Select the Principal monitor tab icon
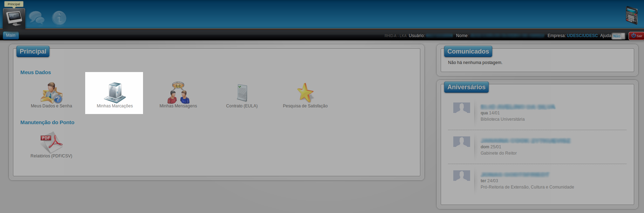The image size is (644, 213). 14,17
